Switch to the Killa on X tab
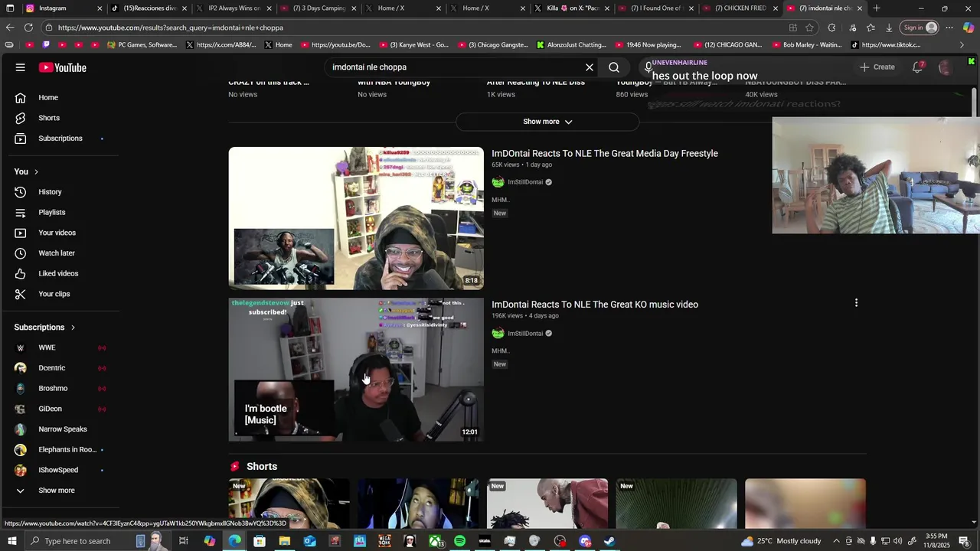Viewport: 980px width, 551px height. 571,8
